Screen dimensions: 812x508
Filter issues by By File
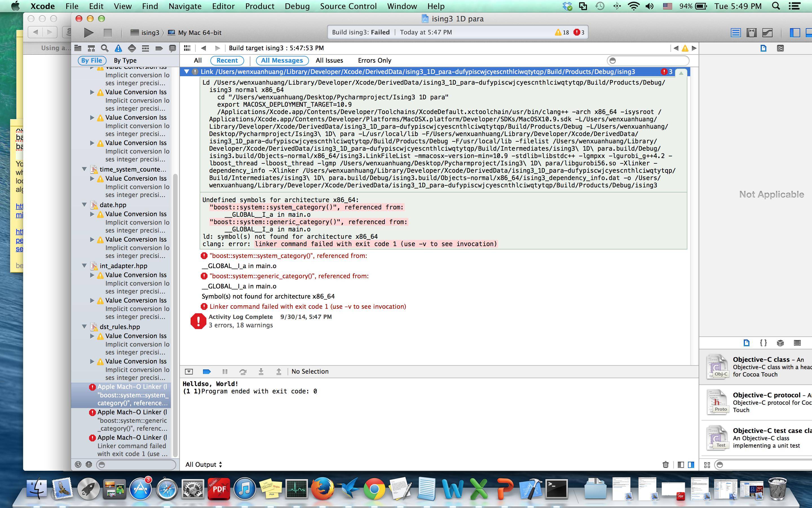[92, 60]
